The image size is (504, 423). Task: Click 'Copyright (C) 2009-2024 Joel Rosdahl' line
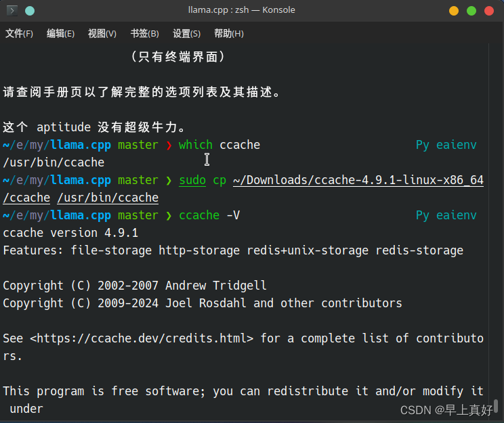[x=203, y=303]
